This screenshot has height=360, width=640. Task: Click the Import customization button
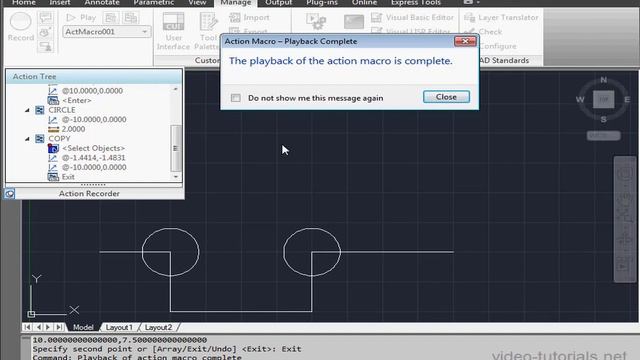tap(249, 18)
